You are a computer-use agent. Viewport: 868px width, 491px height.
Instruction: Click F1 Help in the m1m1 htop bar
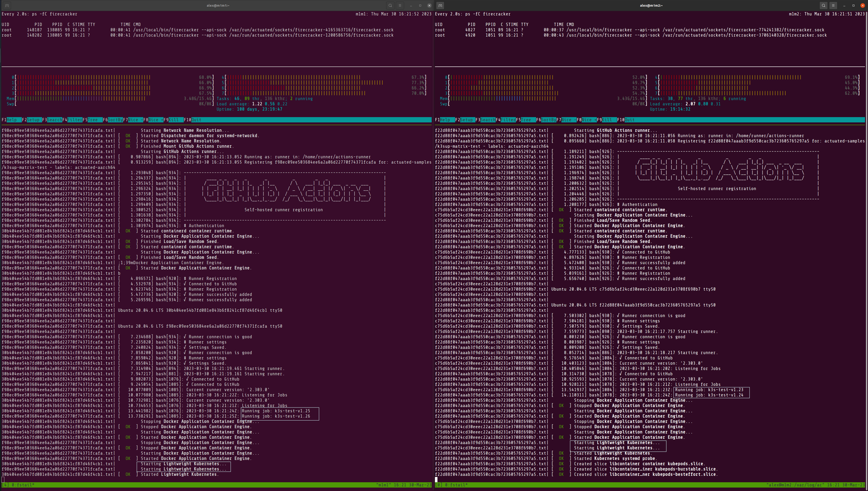point(11,120)
